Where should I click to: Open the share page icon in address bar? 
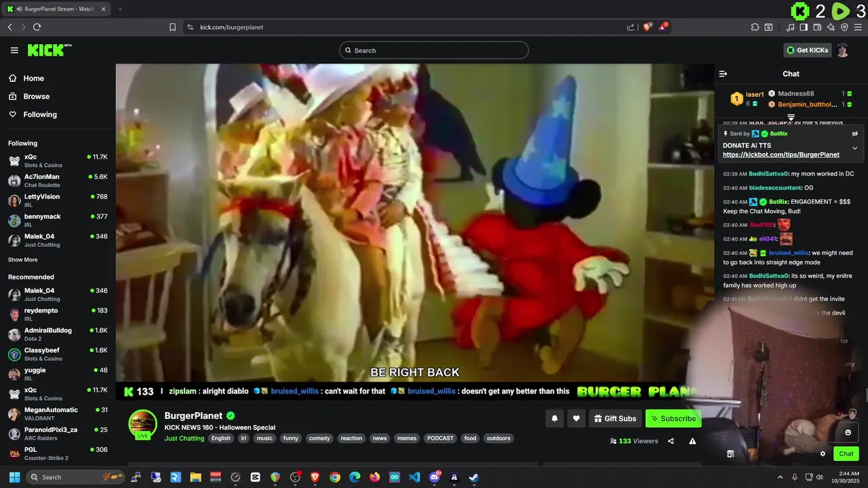631,27
